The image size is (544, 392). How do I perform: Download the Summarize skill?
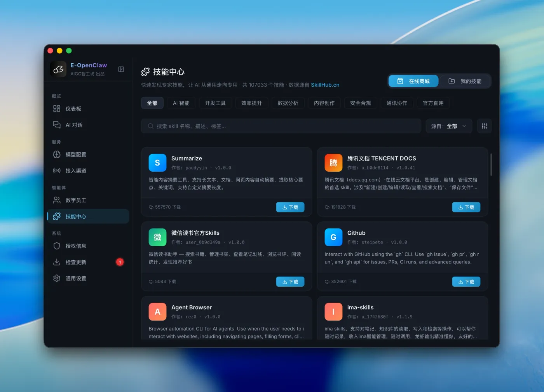290,207
